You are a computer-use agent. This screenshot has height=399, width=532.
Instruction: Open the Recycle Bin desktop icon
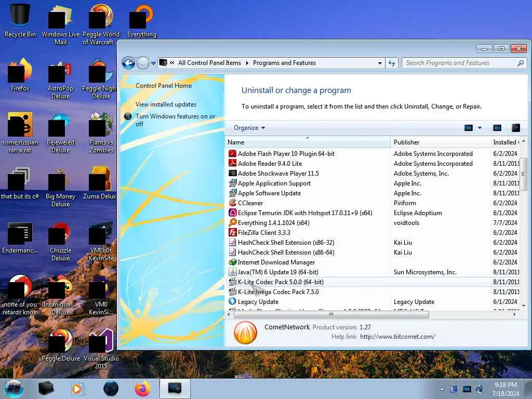(x=20, y=20)
